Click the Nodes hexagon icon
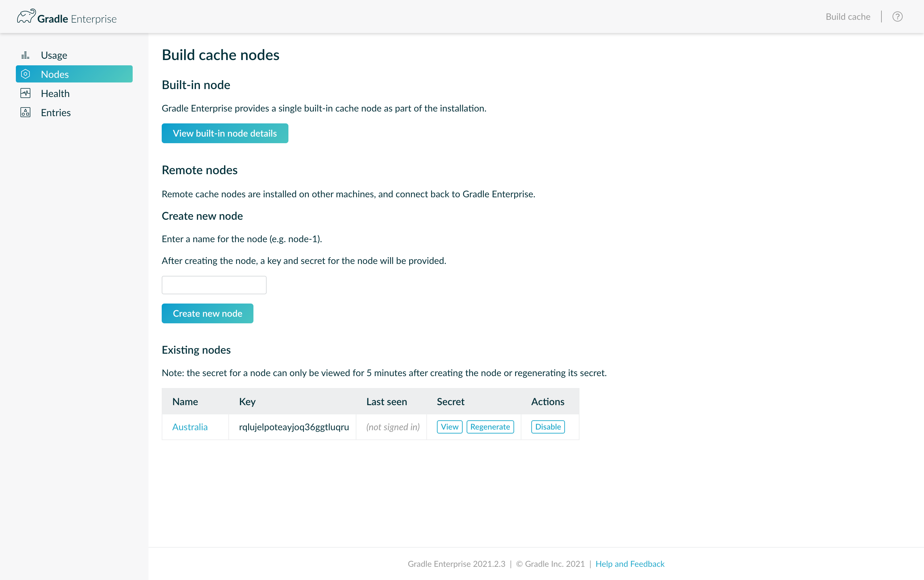 pos(25,74)
